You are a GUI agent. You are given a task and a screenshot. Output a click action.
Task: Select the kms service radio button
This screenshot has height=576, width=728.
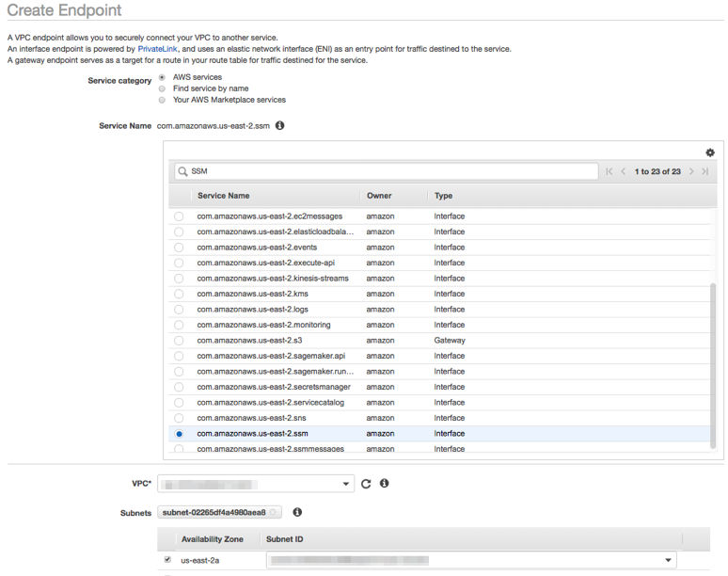pyautogui.click(x=179, y=294)
